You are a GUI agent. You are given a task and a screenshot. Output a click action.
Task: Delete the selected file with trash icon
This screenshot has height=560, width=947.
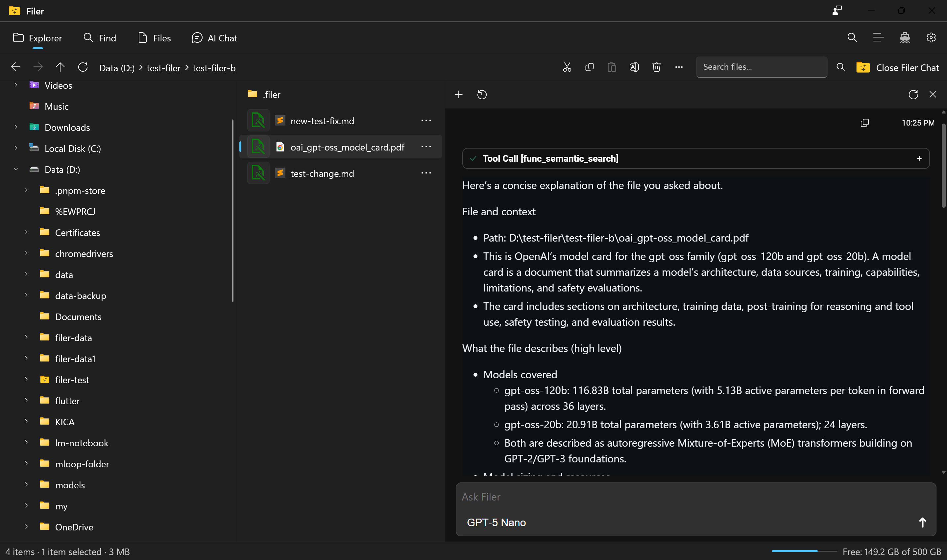click(656, 68)
